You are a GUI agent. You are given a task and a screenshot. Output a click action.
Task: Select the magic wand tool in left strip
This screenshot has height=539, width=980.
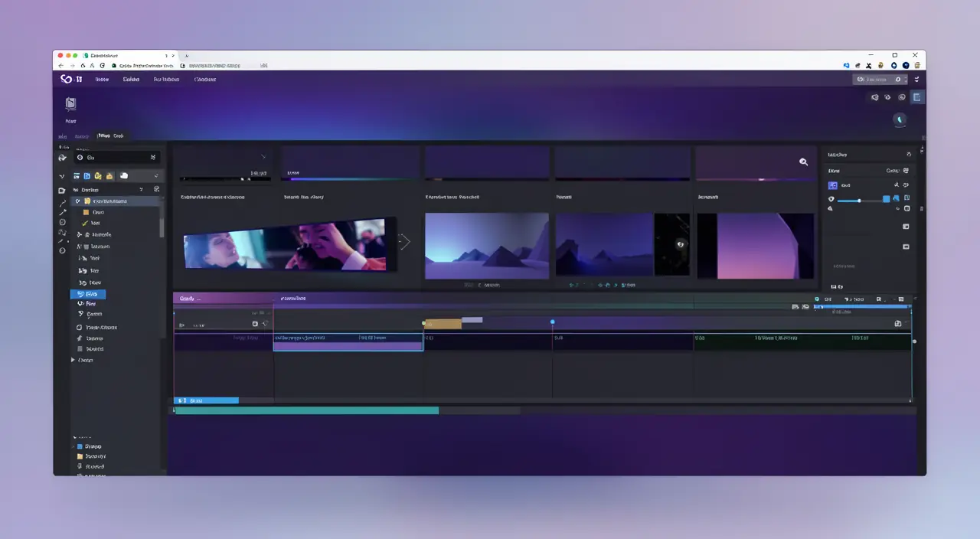pos(62,213)
